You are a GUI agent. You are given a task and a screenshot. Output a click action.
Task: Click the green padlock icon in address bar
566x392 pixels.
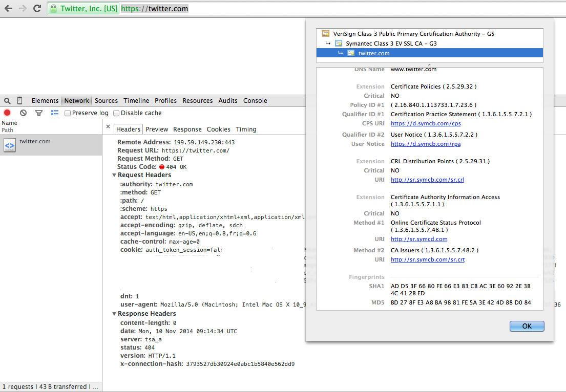click(53, 8)
